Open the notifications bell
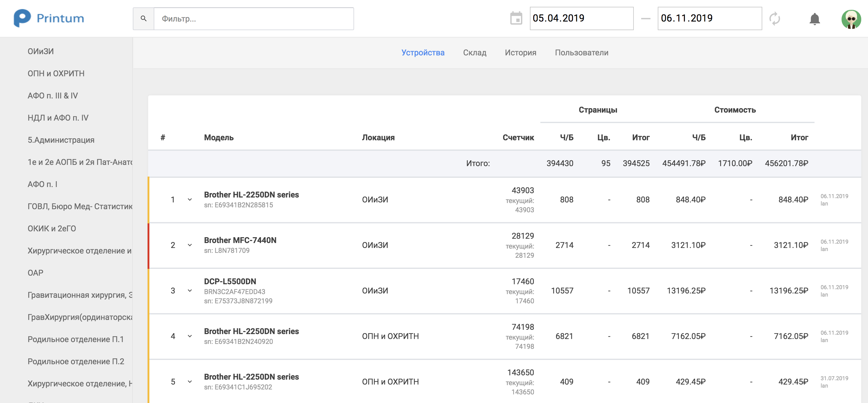 coord(815,18)
